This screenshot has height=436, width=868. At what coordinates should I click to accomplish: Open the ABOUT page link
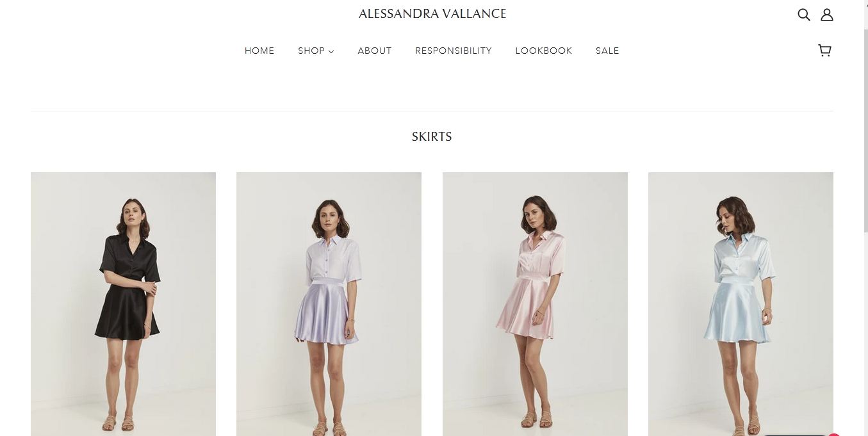[x=375, y=51]
